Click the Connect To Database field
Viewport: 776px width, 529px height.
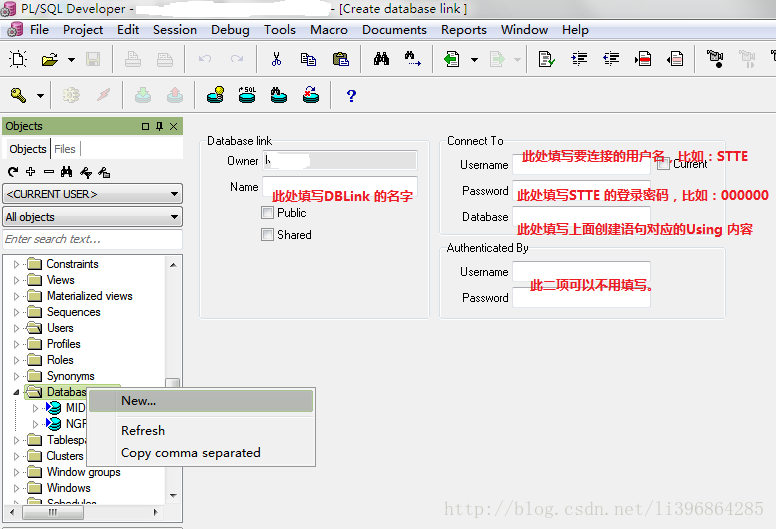tap(581, 217)
